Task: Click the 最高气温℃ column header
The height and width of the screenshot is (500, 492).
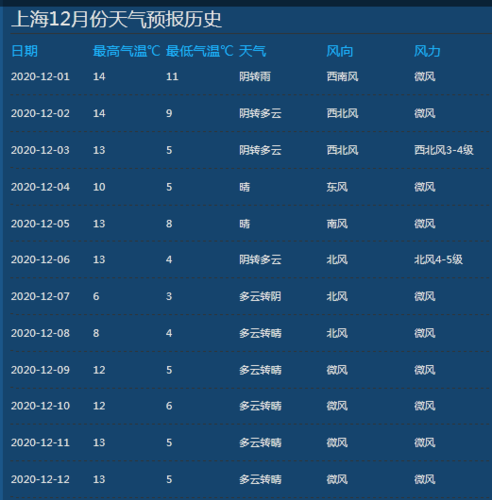Action: (127, 51)
